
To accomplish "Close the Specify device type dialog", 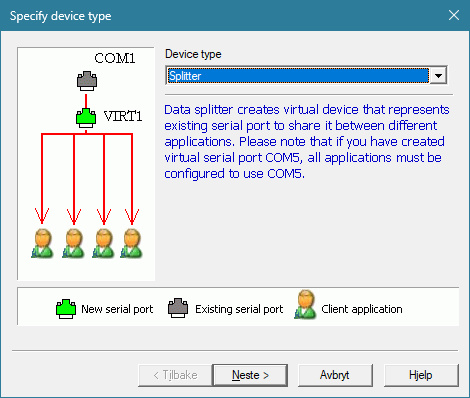I will click(454, 15).
